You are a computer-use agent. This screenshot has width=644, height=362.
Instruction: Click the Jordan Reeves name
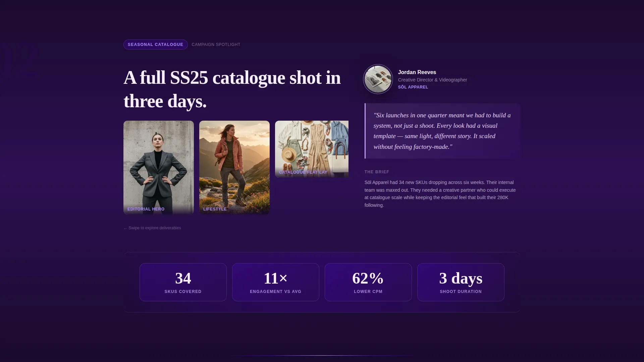tap(417, 72)
